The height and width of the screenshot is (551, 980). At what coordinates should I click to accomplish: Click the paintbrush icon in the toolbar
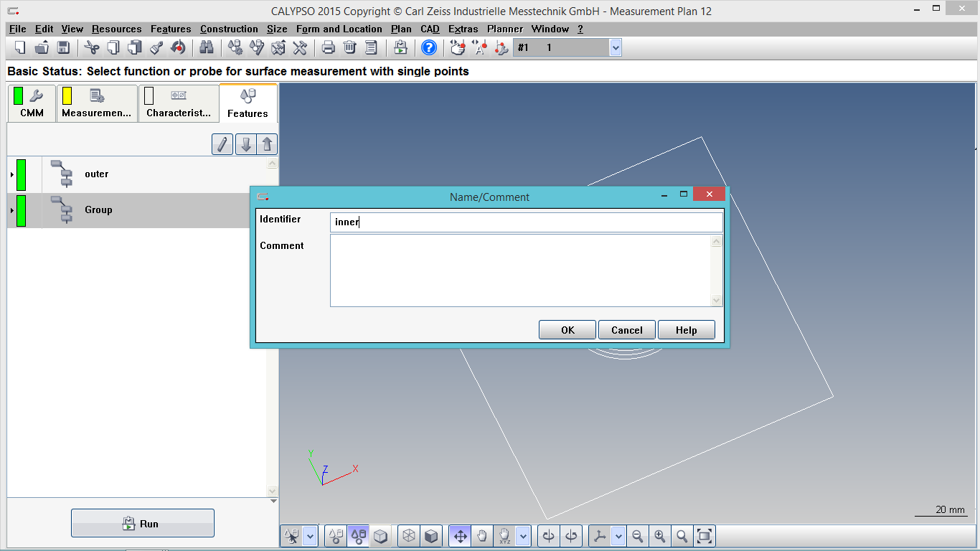click(x=156, y=47)
